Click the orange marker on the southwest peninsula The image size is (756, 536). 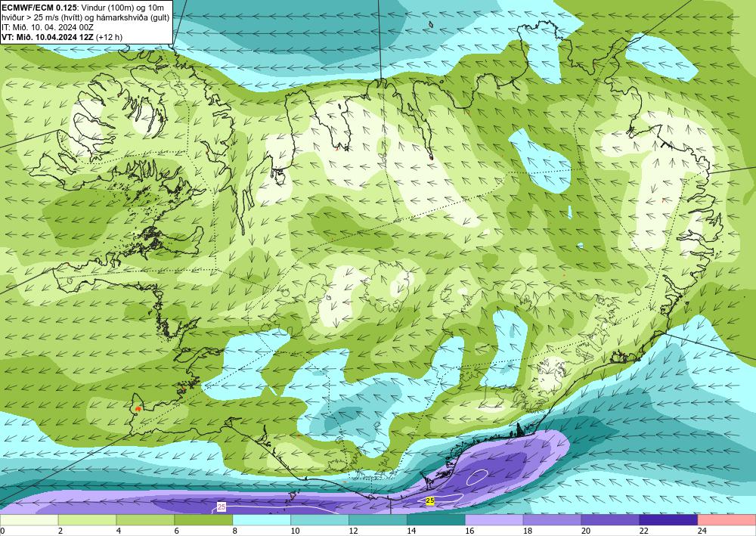[138, 408]
